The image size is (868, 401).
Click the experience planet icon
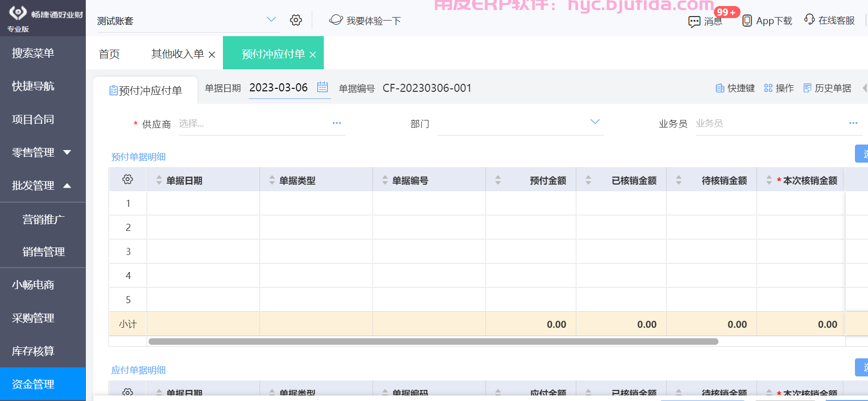point(336,20)
